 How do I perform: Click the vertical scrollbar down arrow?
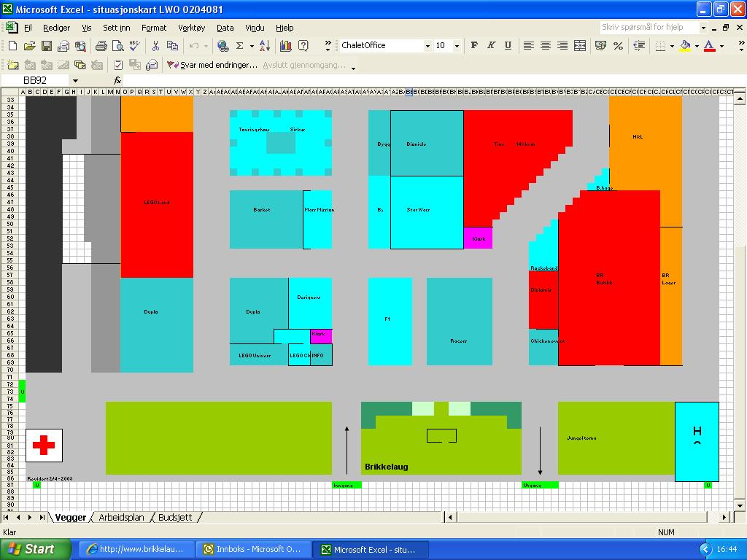(x=740, y=506)
